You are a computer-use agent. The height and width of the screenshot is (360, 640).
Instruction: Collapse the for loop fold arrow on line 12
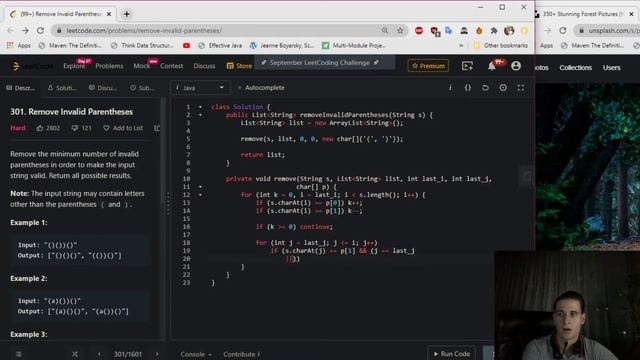[200, 195]
